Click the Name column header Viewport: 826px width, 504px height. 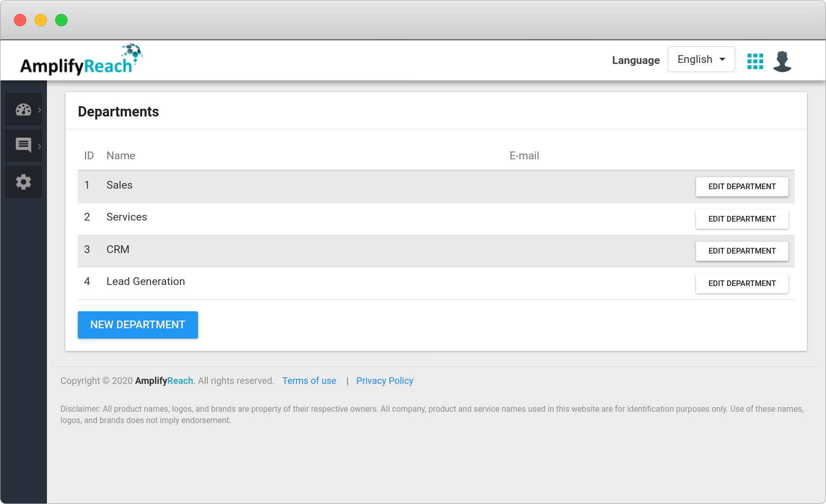point(121,156)
